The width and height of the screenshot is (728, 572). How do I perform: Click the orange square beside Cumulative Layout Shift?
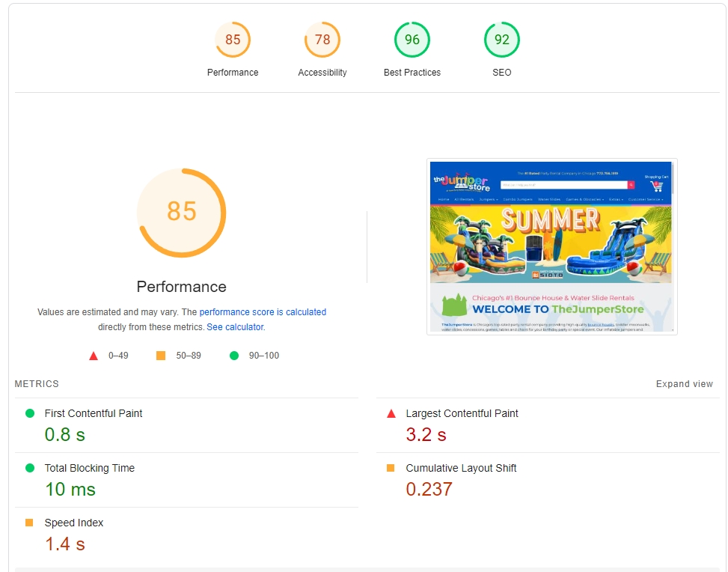[391, 468]
